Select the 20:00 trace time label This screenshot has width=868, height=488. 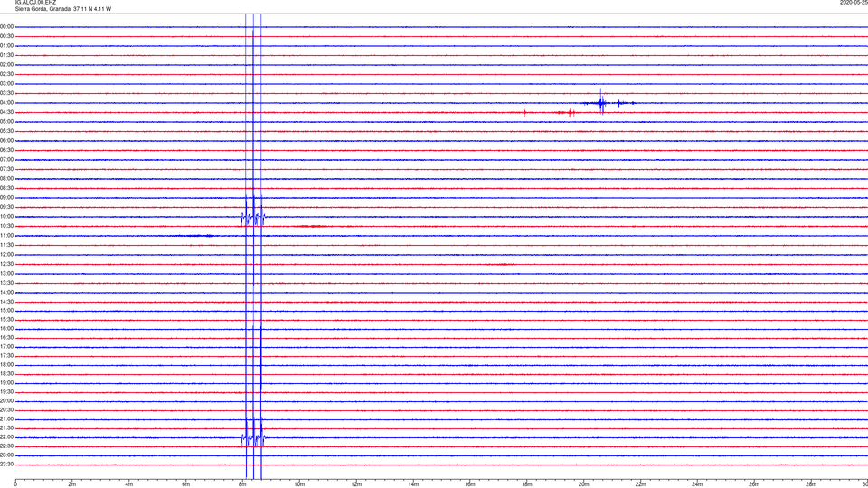point(6,401)
